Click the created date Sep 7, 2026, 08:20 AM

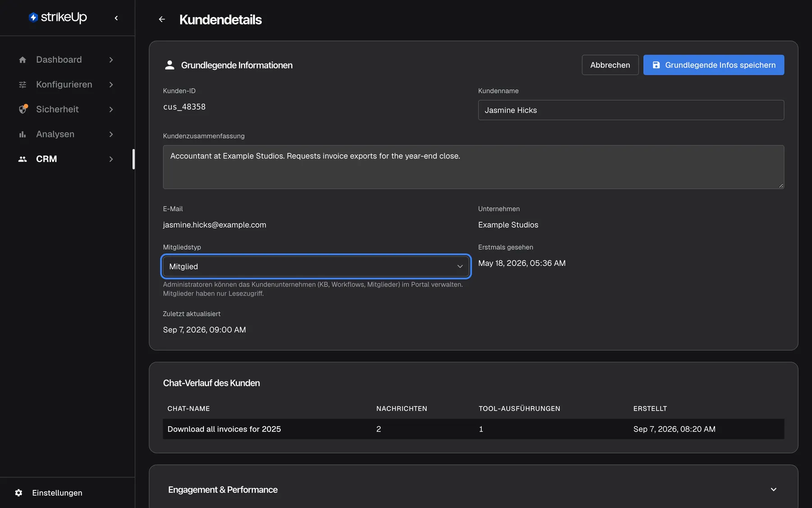pos(674,429)
